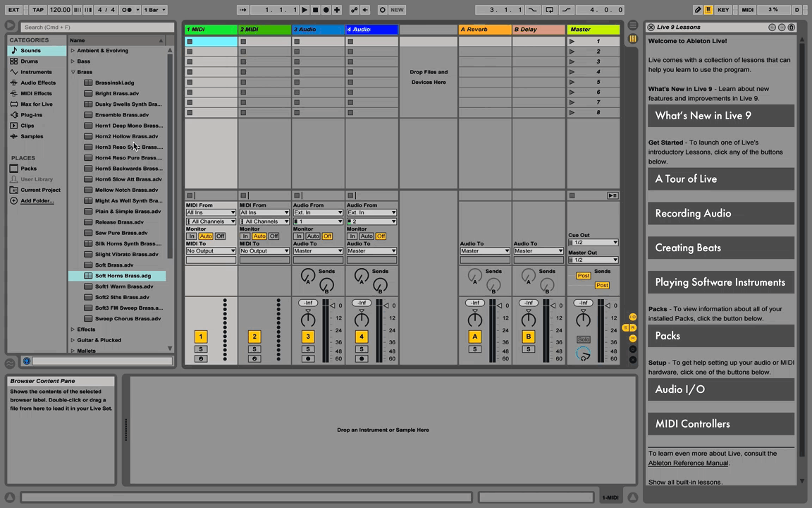The width and height of the screenshot is (812, 508).
Task: Click the TAP tempo button
Action: 38,10
